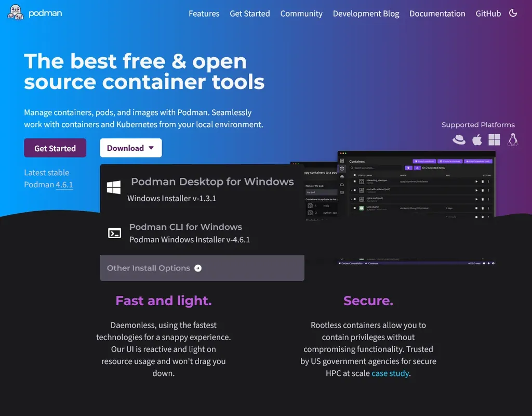The image size is (532, 416).
Task: Click the Red Hat platform icon
Action: (459, 139)
